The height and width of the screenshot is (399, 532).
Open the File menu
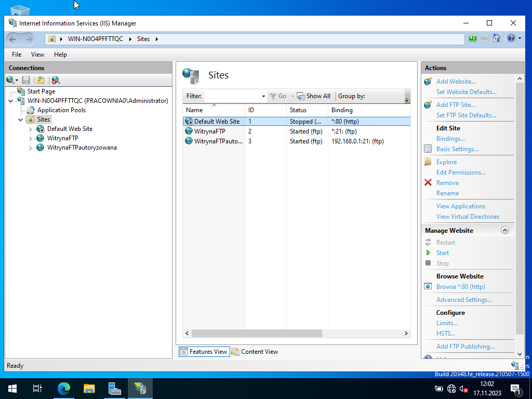(17, 54)
